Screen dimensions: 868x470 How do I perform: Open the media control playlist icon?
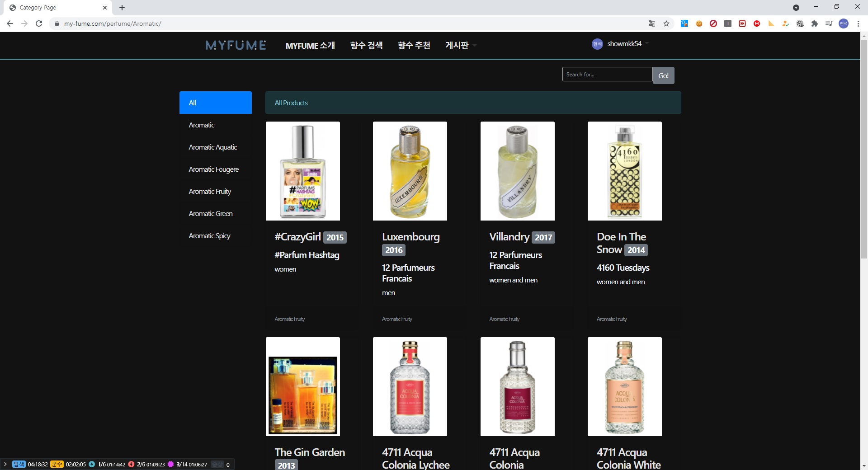pyautogui.click(x=829, y=23)
